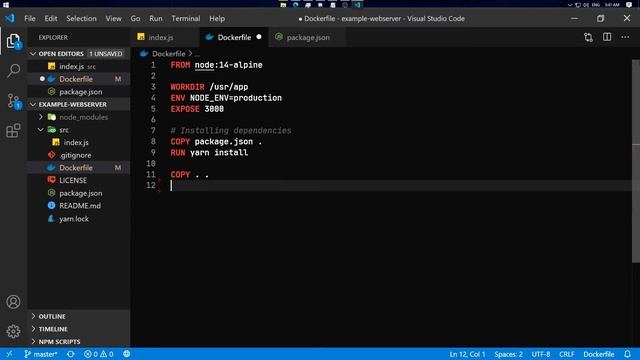The image size is (640, 360).
Task: Go to line via Ln 12, Col 1
Action: (467, 354)
